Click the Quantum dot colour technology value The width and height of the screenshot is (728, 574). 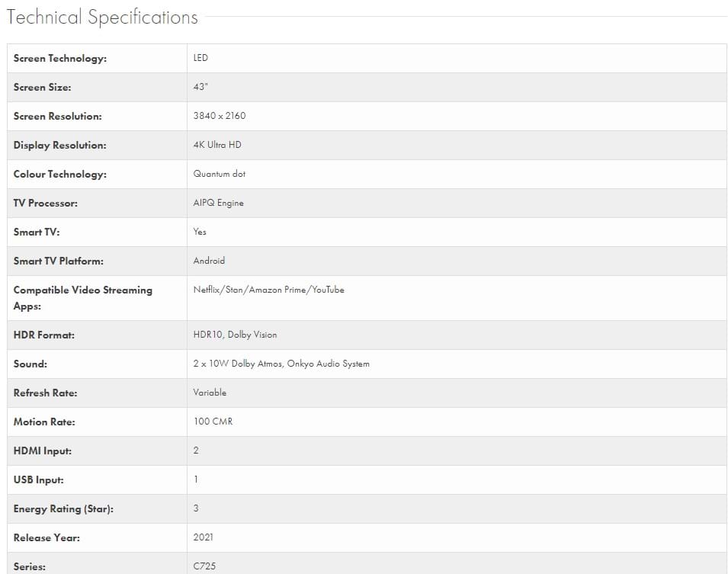coord(220,174)
